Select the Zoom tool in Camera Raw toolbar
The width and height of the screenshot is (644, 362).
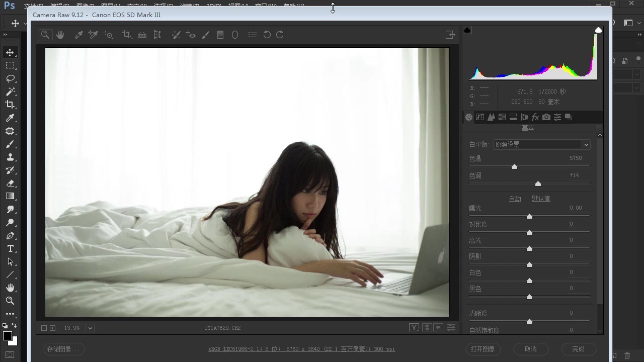coord(45,35)
